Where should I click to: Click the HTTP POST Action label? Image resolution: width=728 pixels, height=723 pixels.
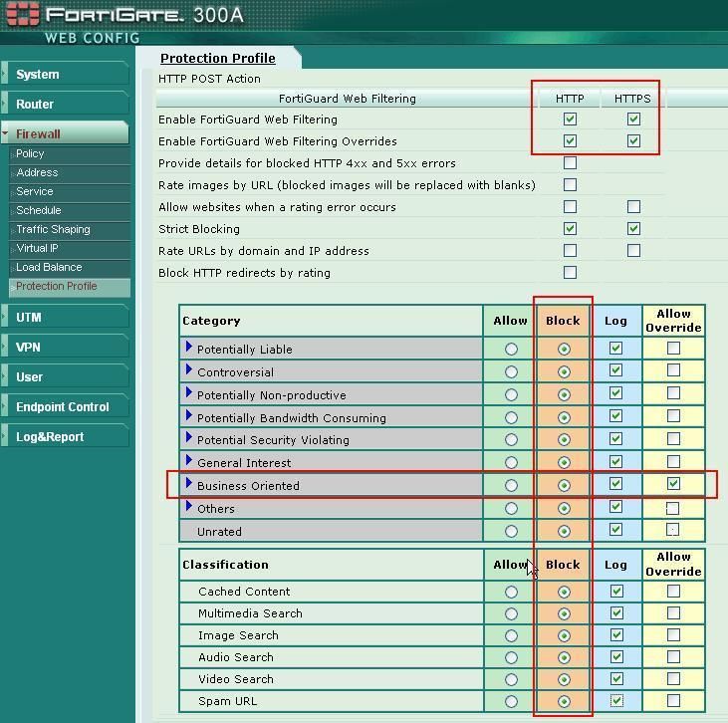tap(209, 79)
